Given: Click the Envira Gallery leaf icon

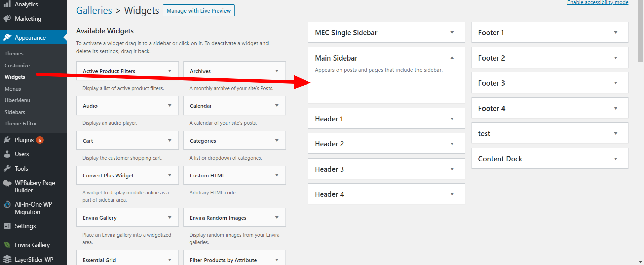Looking at the screenshot, I should point(7,245).
